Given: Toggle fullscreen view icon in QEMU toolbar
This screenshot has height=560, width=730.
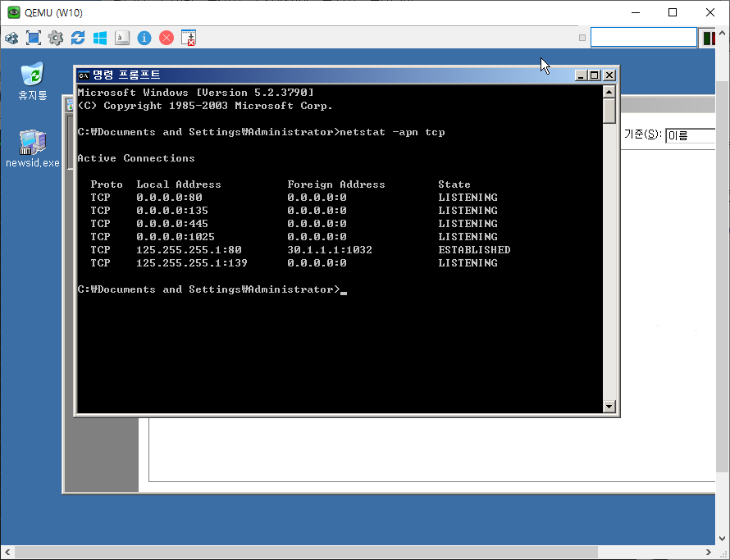Looking at the screenshot, I should tap(34, 38).
